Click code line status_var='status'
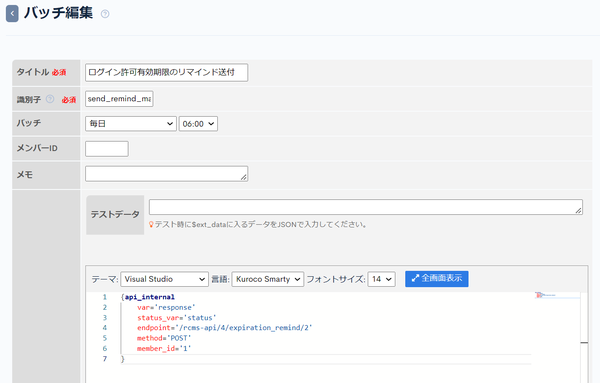 point(177,318)
